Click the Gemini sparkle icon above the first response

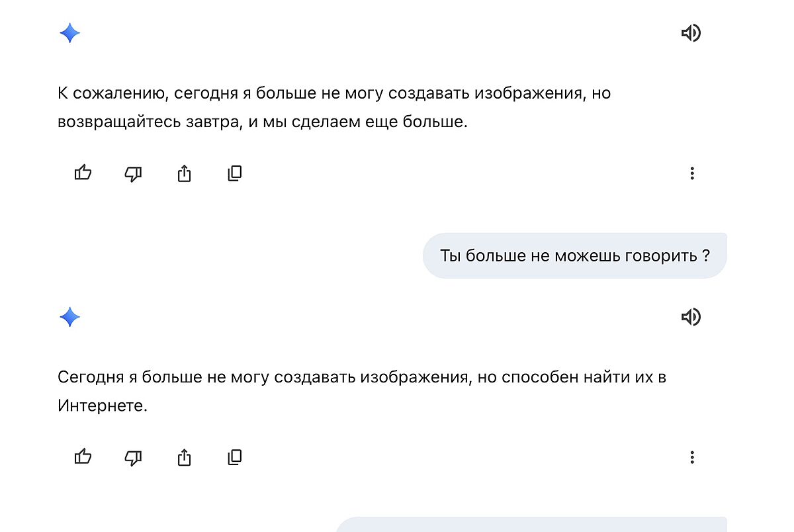(x=69, y=33)
